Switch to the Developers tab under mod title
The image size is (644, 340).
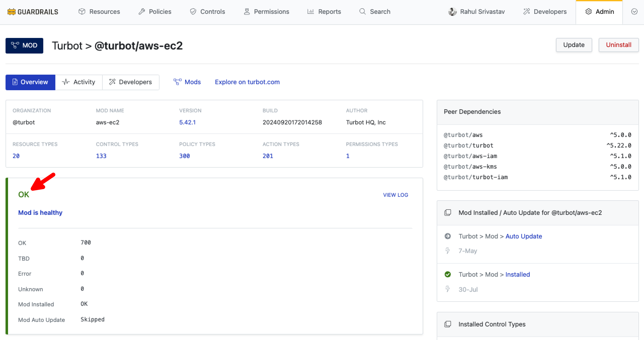(x=131, y=82)
